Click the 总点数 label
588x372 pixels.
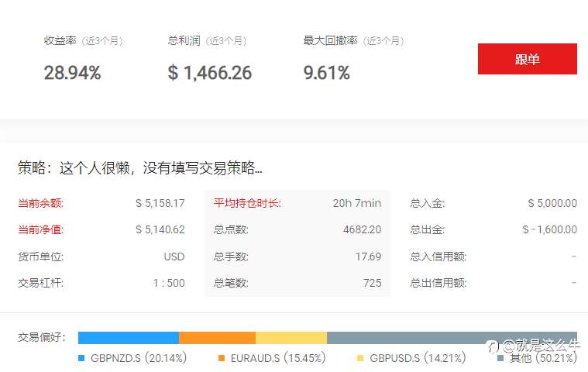[x=231, y=229]
